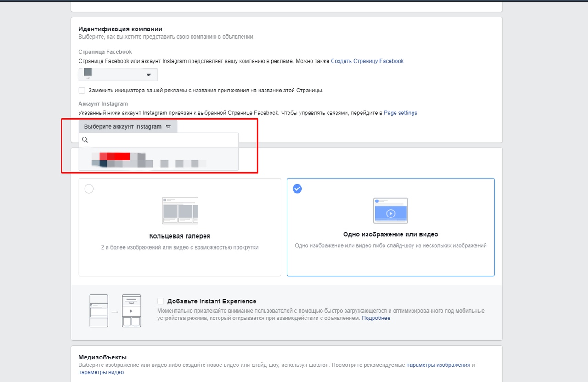Screen dimensions: 588x382
Task: Open the параметры видео link
Action: click(101, 372)
